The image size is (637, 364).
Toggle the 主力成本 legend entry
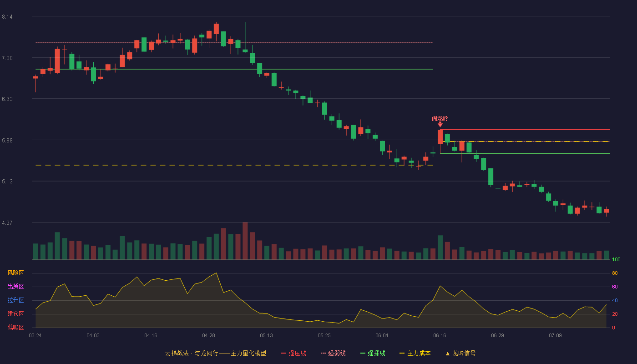click(x=415, y=353)
